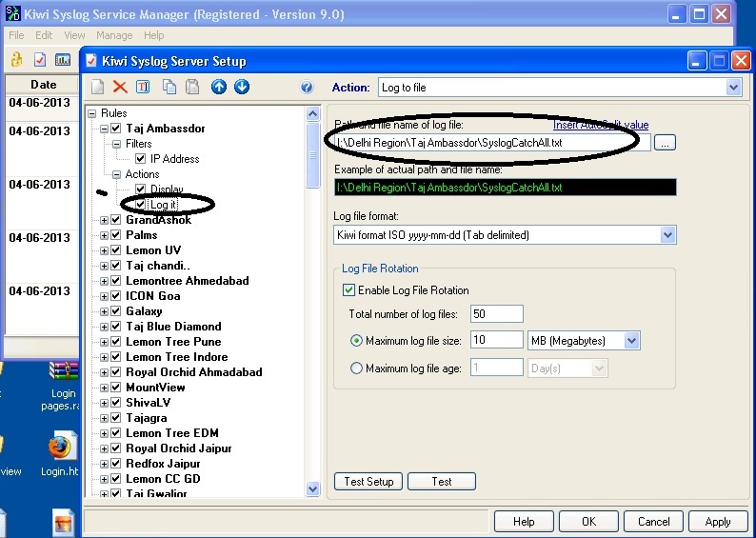Click the paste icon in Setup toolbar
Screen dimensions: 756x538
point(193,87)
